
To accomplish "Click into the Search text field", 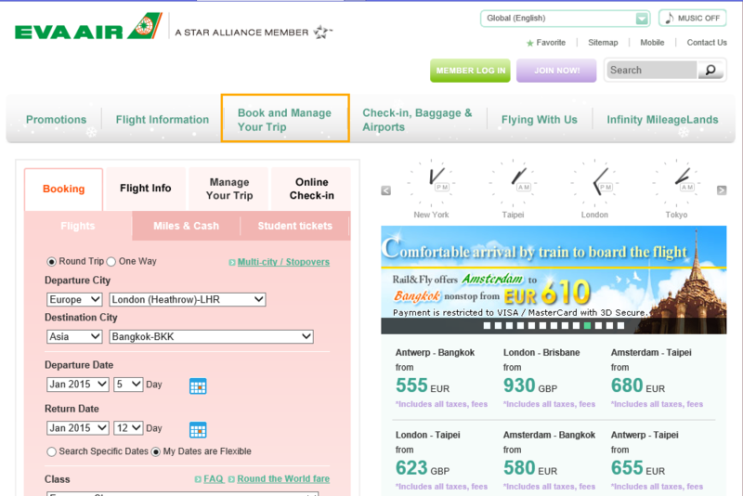I will (652, 70).
